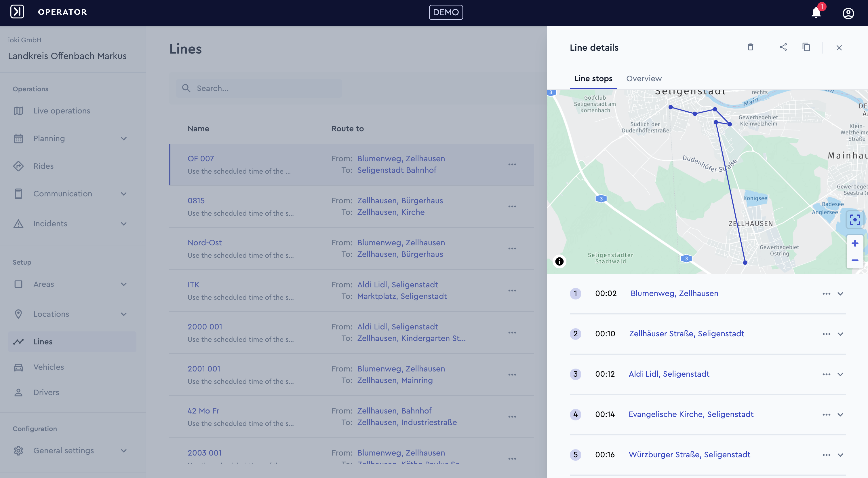The height and width of the screenshot is (478, 868).
Task: Open the Nord-Ost line link
Action: pyautogui.click(x=205, y=243)
